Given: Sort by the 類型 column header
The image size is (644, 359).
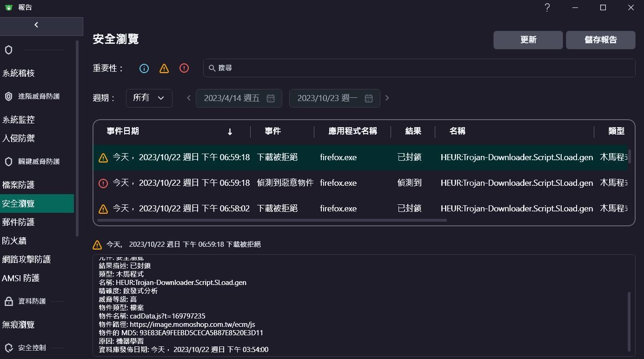Looking at the screenshot, I should pyautogui.click(x=616, y=131).
